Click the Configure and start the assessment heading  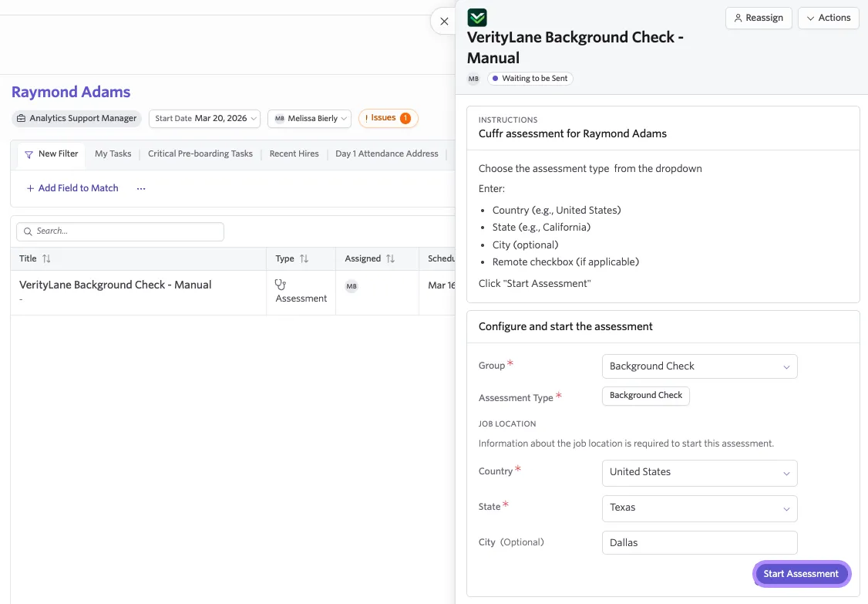click(565, 326)
